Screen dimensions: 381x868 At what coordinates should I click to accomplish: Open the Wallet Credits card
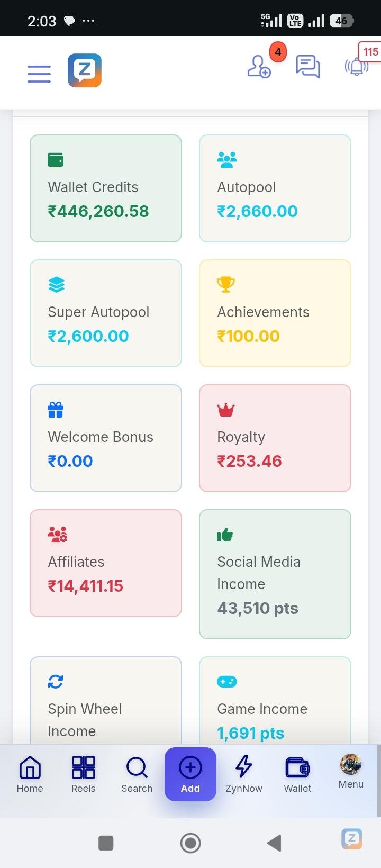click(106, 188)
